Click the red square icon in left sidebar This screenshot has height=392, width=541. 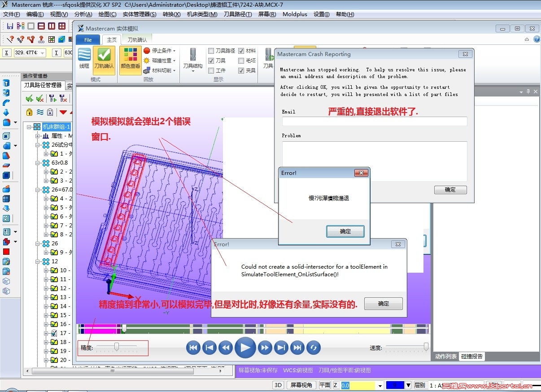pyautogui.click(x=6, y=252)
